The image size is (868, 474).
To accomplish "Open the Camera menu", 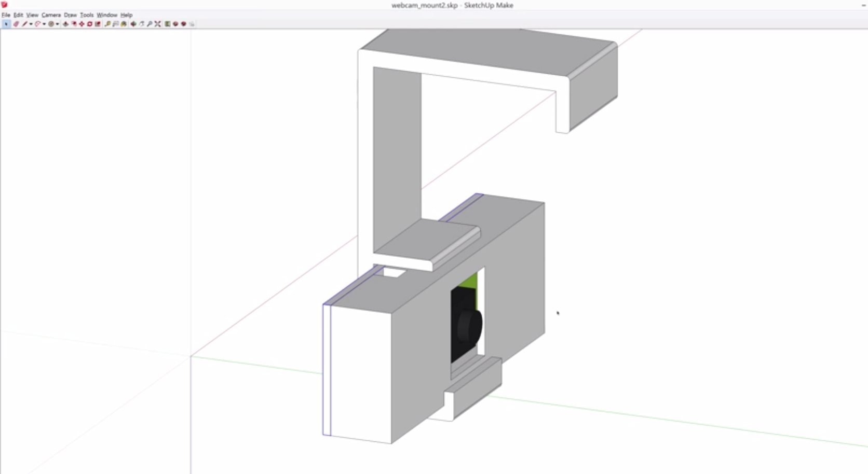I will tap(51, 15).
